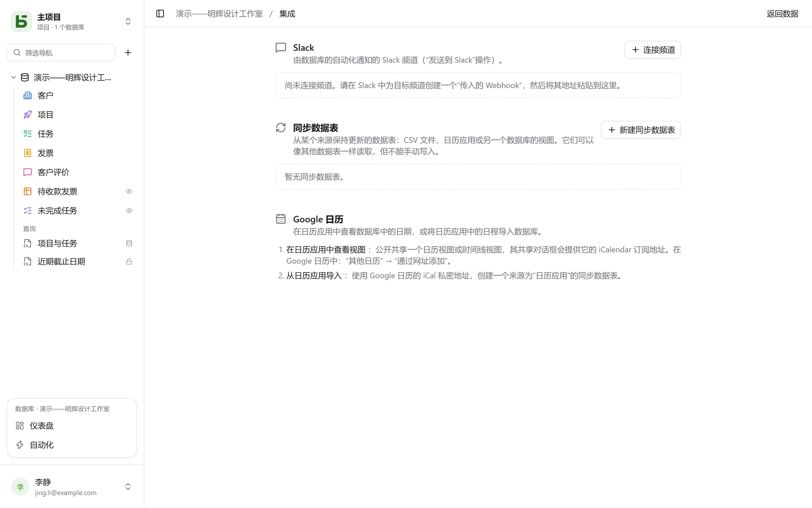Click the green B project logo
Viewport: 812px width, 508px height.
[x=21, y=21]
